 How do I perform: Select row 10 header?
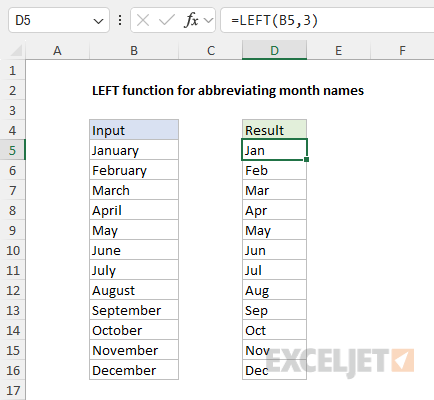coord(13,250)
